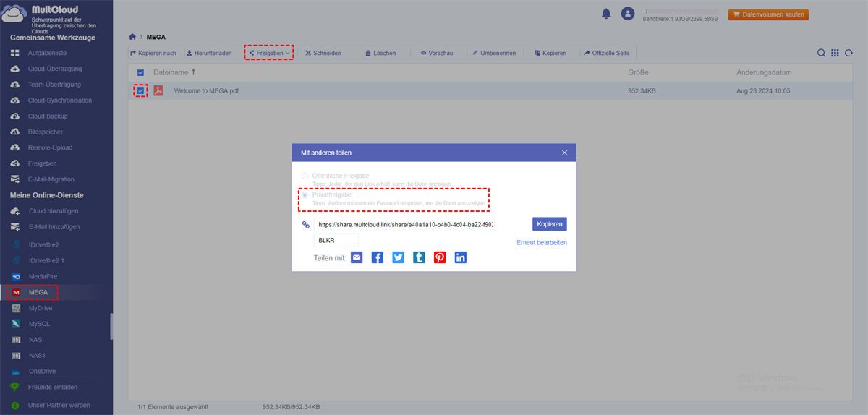The width and height of the screenshot is (868, 415).
Task: Click Freunde einladen
Action: [53, 387]
